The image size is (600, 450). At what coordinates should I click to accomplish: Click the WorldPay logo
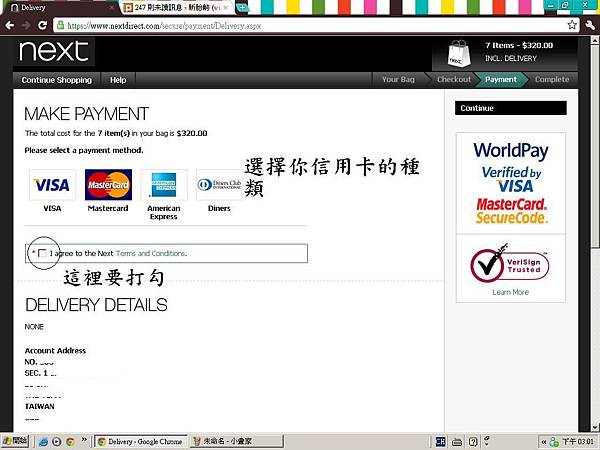(511, 150)
